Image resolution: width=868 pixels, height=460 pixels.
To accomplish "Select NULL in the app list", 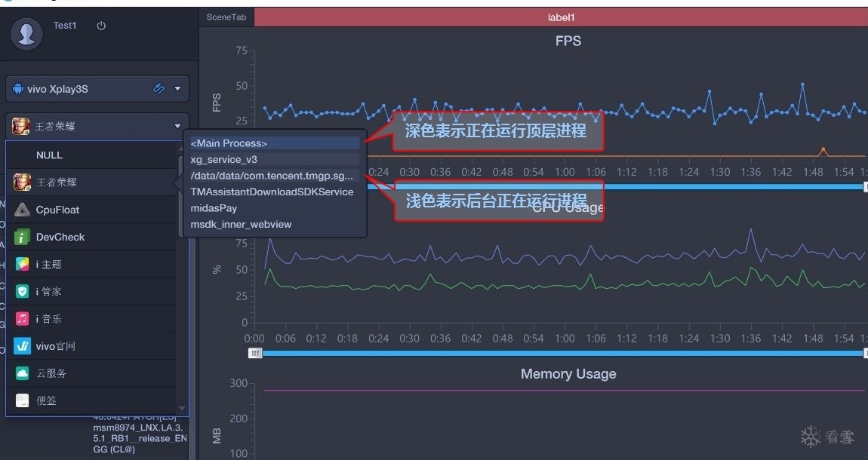I will [x=91, y=155].
